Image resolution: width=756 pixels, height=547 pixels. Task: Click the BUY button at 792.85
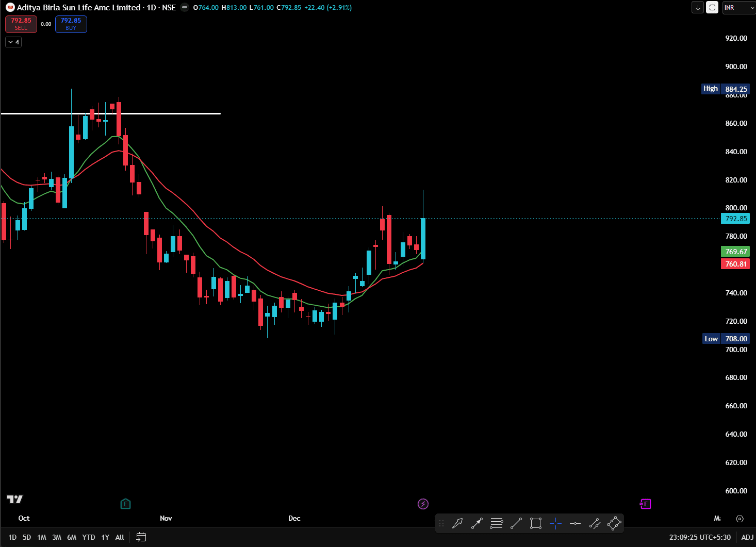click(x=71, y=24)
